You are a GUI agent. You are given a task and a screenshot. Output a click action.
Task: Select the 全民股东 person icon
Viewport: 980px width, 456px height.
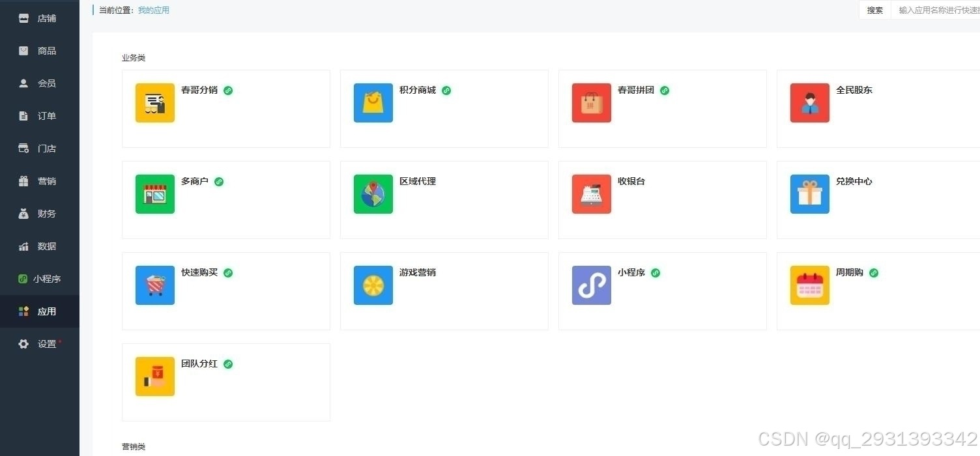point(810,103)
